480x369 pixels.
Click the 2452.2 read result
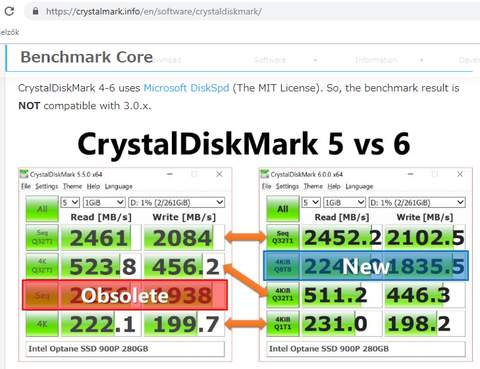coord(342,238)
